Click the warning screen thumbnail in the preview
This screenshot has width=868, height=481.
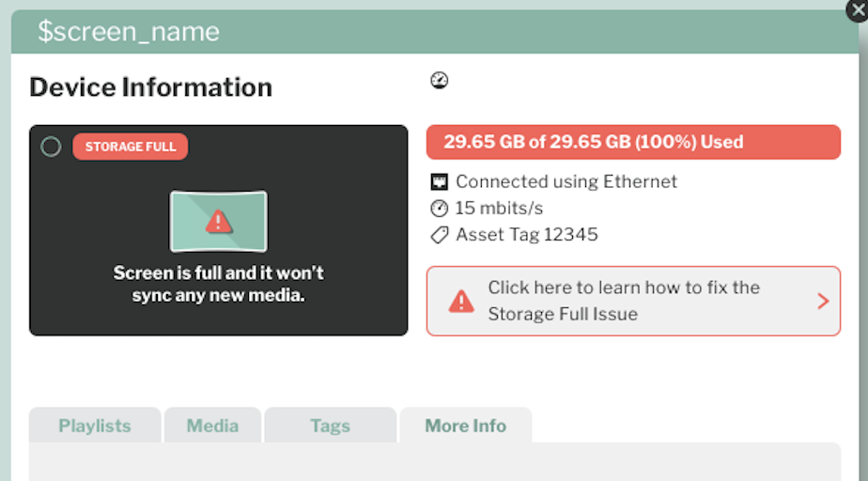coord(219,222)
